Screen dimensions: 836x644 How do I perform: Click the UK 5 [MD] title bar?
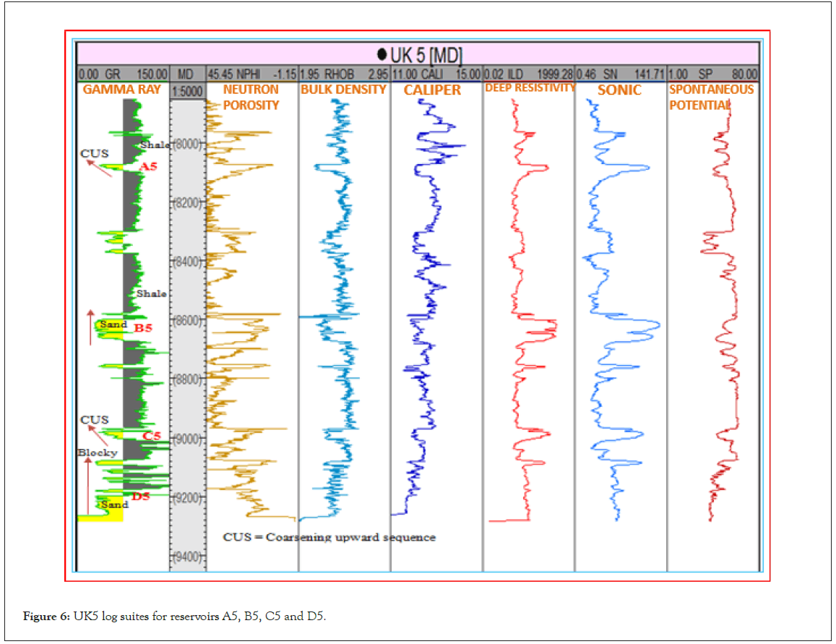(418, 54)
